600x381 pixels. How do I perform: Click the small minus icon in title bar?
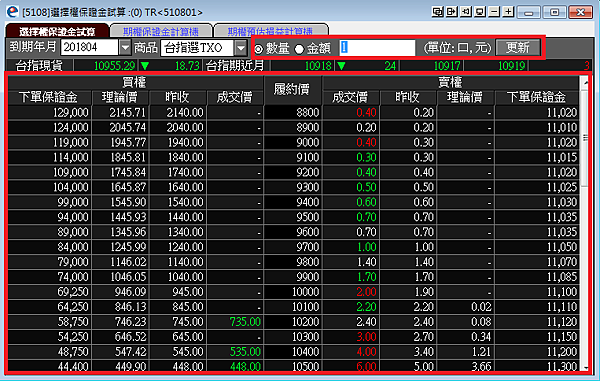[494, 12]
